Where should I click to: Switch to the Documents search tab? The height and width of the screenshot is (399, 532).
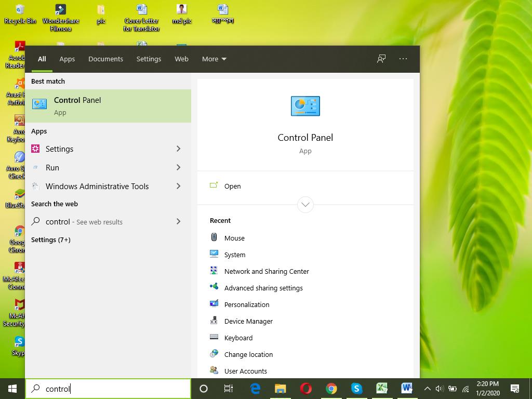point(105,59)
